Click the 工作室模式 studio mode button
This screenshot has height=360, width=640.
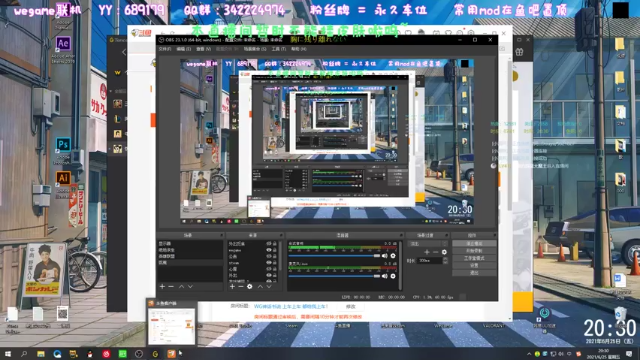tap(474, 258)
